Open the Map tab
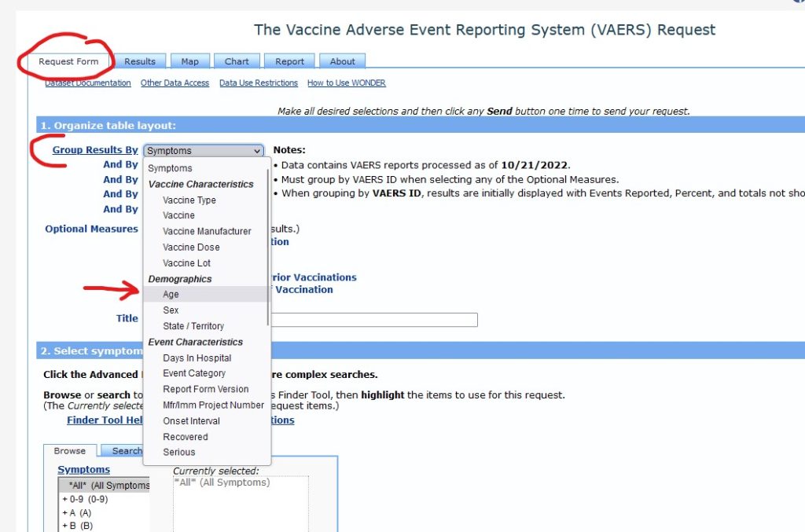805x532 pixels. pyautogui.click(x=189, y=61)
